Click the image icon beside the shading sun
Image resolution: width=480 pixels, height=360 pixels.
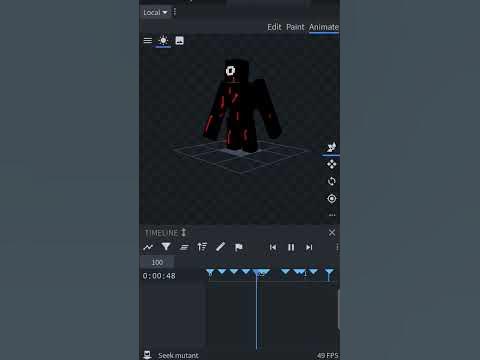point(179,41)
